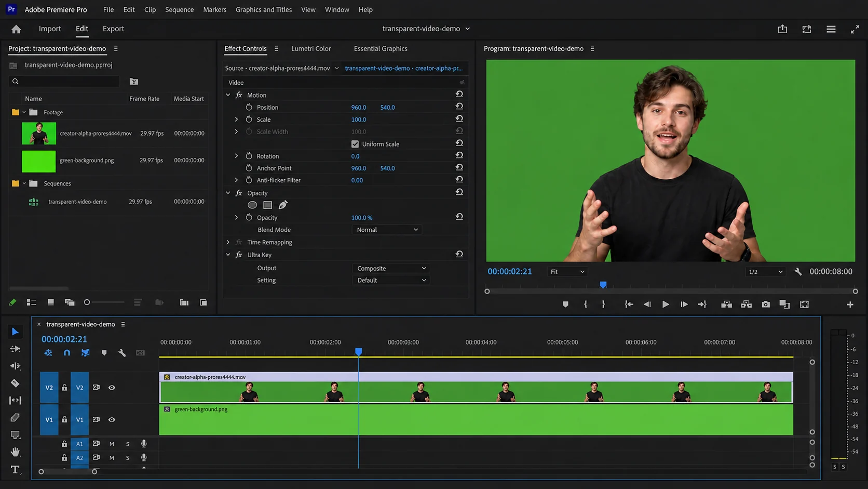
Task: Select the Razor tool
Action: coord(15,383)
